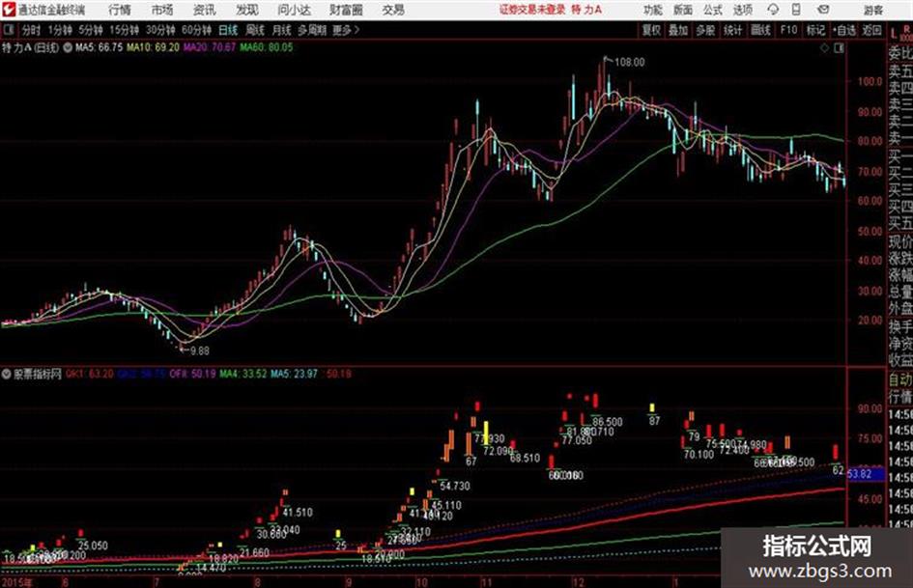
Task: Select the 周线 weekly period tab
Action: 255,30
